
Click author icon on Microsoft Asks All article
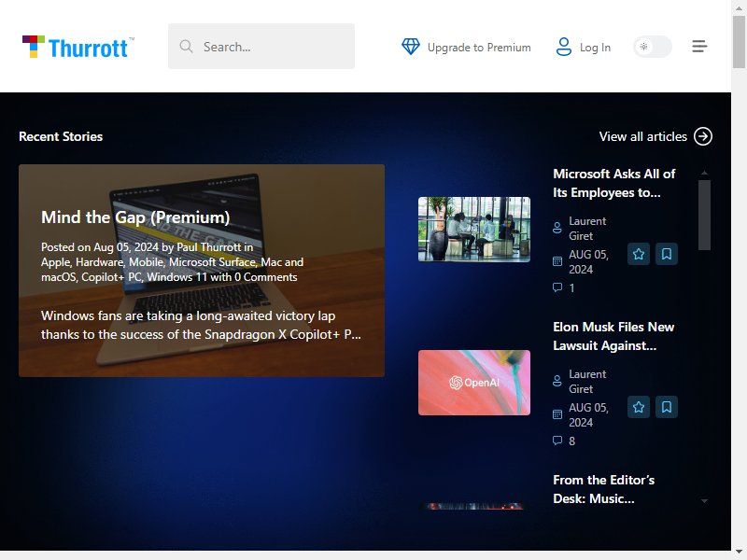click(557, 228)
